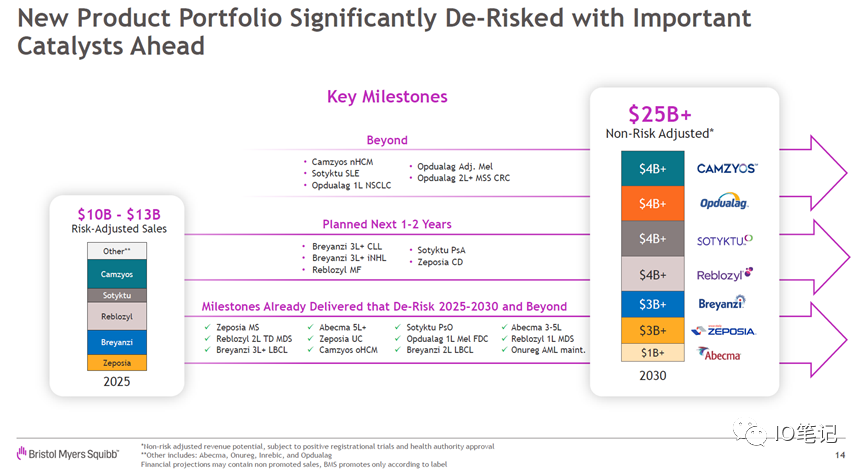
Task: Click the Opdualag 1L NSCLC bullet
Action: 351,185
